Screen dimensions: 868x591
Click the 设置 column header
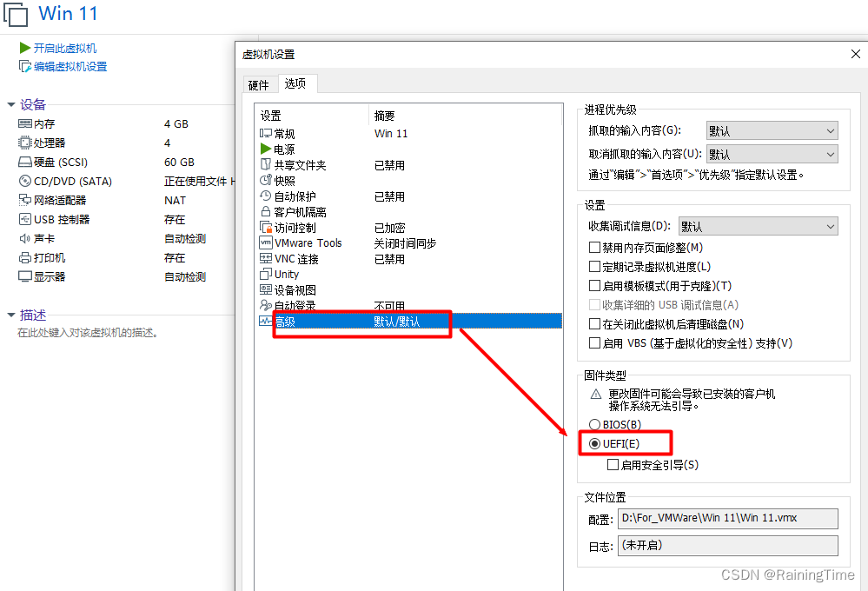[271, 116]
